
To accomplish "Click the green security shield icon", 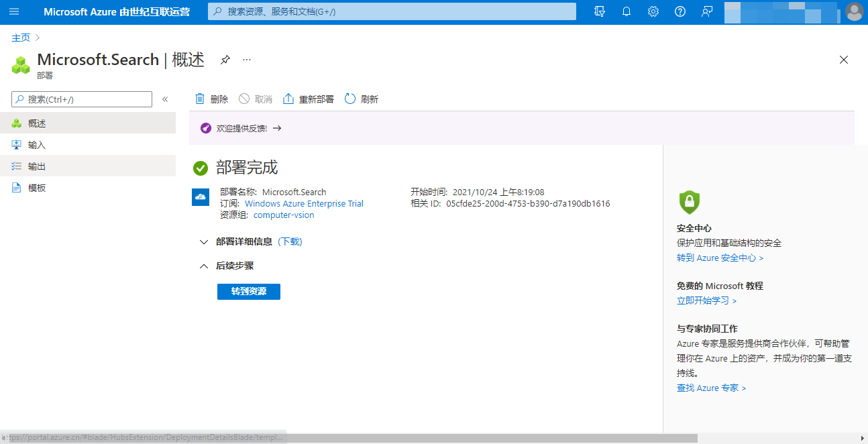I will tap(689, 202).
